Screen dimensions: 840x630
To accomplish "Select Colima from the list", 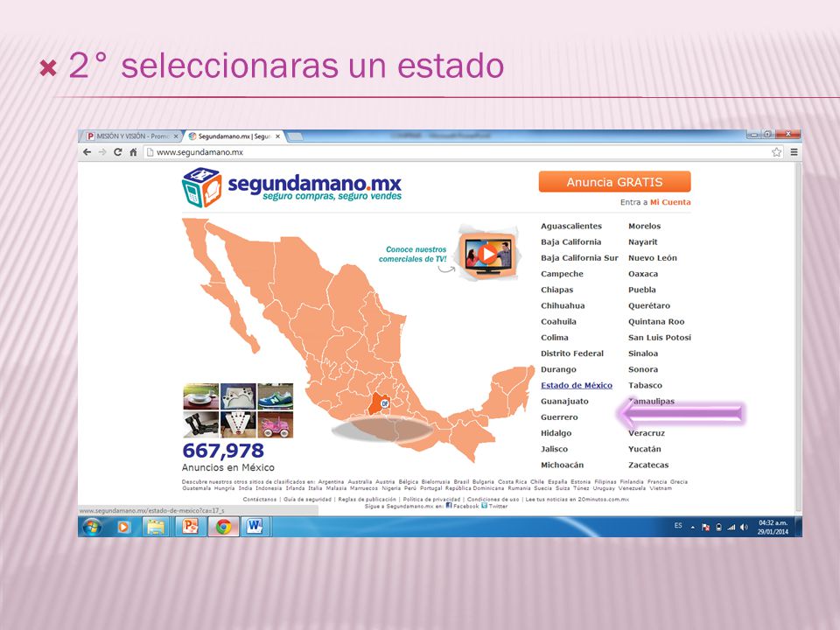I will [x=555, y=338].
